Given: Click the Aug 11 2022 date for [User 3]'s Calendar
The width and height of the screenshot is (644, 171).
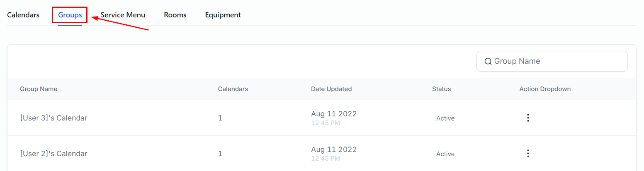Looking at the screenshot, I should pos(334,114).
